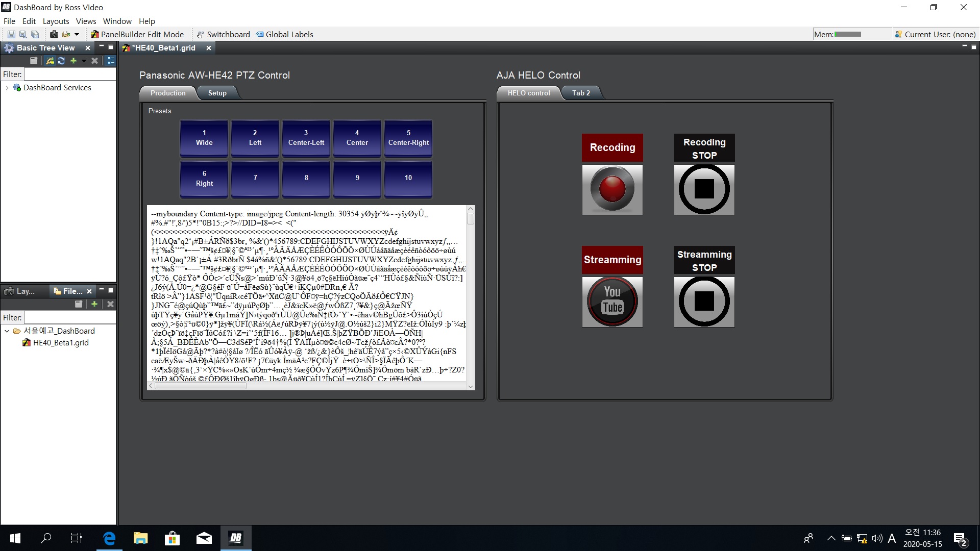Open the Layouts menu
This screenshot has height=551, width=980.
point(56,21)
